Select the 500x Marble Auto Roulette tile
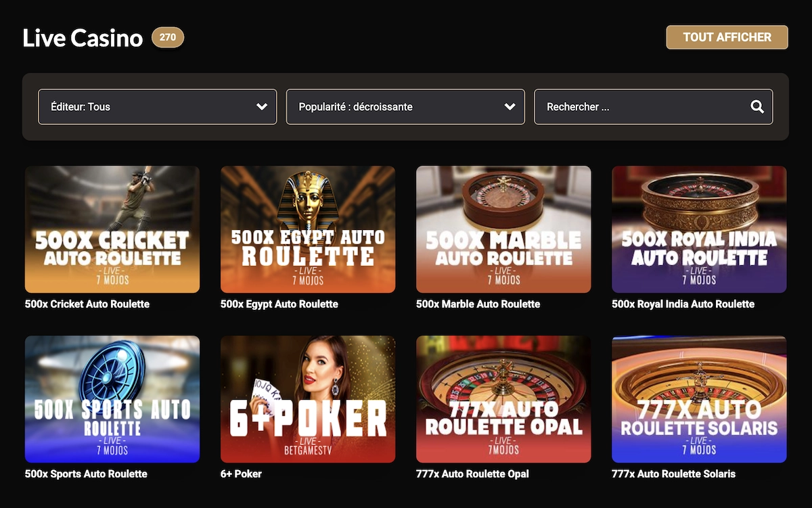812x508 pixels. coord(503,229)
